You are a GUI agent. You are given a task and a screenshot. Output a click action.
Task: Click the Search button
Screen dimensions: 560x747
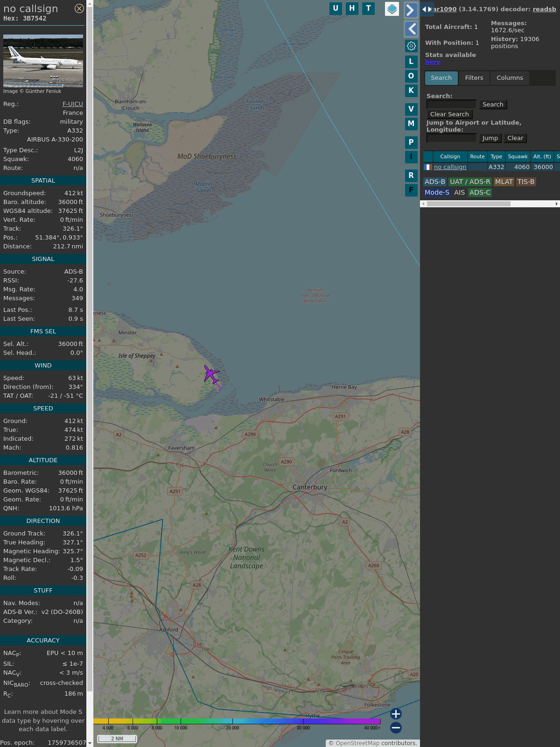[x=493, y=105]
